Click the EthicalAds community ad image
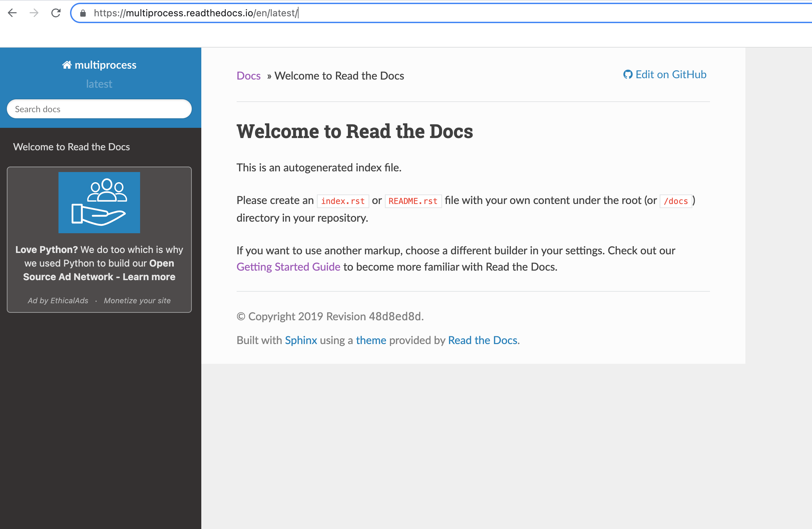Viewport: 812px width, 529px height. point(99,203)
